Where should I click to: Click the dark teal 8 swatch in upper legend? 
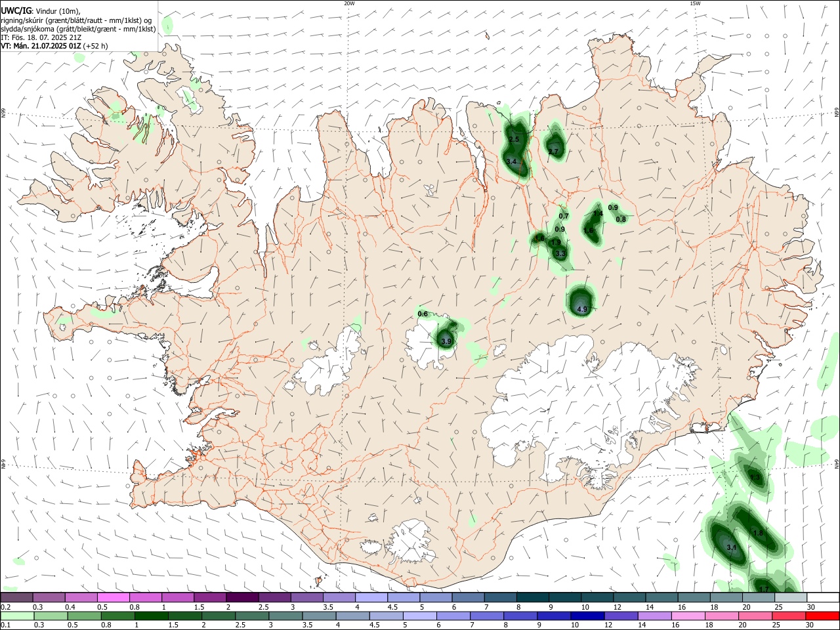(x=532, y=598)
